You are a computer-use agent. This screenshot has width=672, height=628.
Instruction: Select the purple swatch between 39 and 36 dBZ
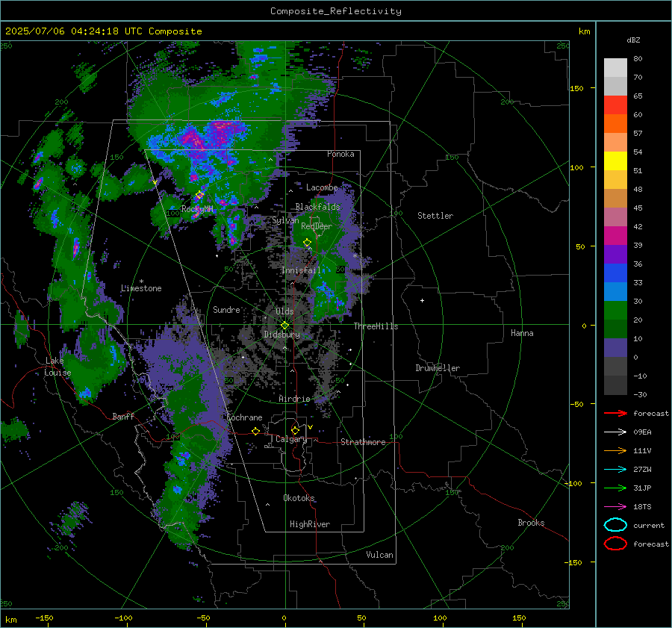tap(615, 254)
